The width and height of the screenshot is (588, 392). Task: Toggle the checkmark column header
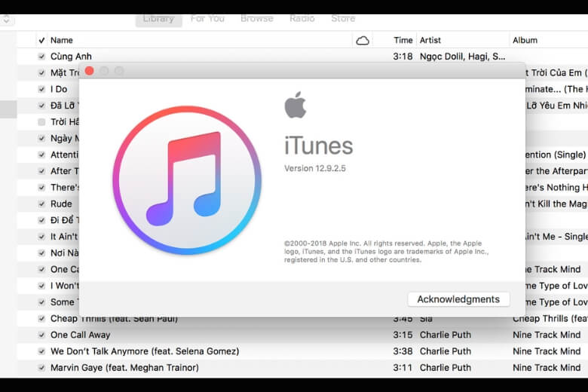click(41, 40)
